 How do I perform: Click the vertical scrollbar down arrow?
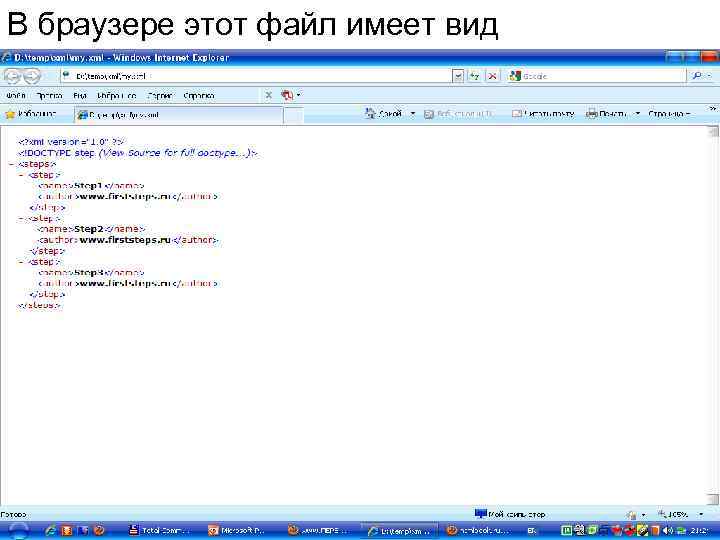[x=713, y=499]
